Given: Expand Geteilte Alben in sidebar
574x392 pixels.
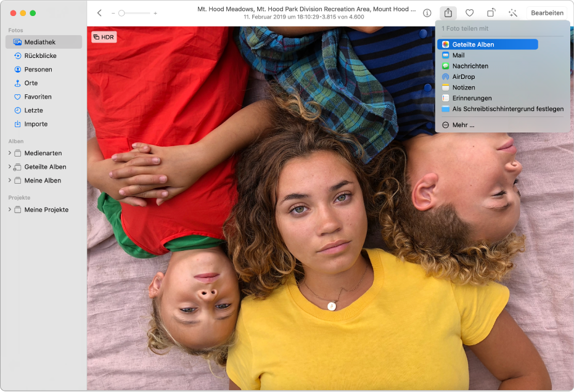Looking at the screenshot, I should (x=9, y=167).
